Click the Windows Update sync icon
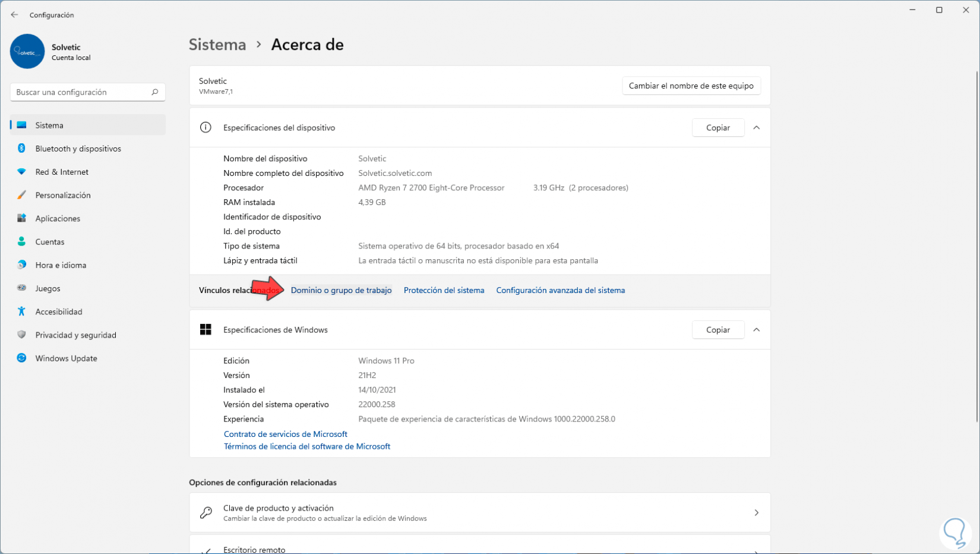Viewport: 980px width, 554px height. click(x=22, y=358)
